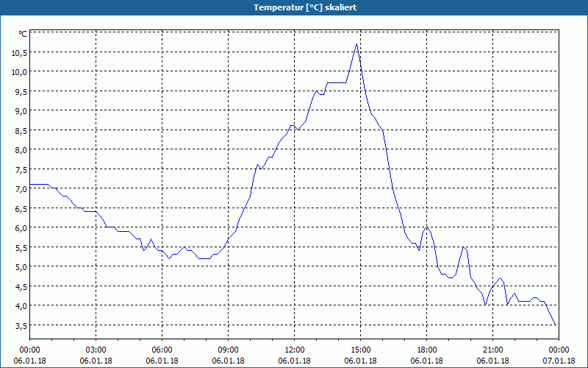Click the 00:00 07.01.18 end label
The width and height of the screenshot is (588, 368).
559,355
